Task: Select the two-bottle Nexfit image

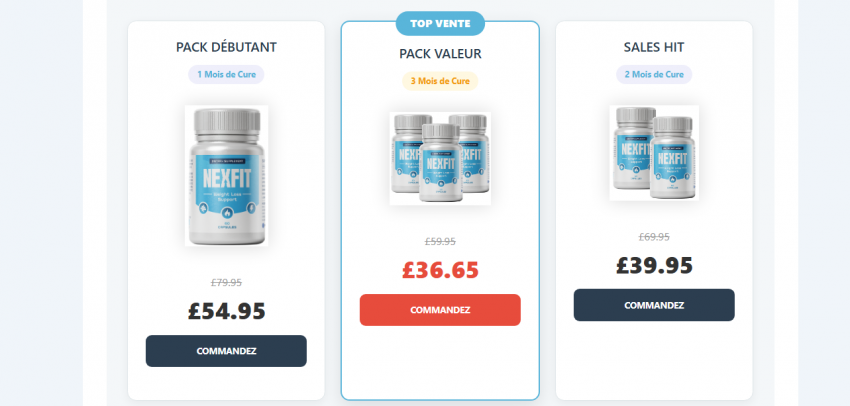Action: pyautogui.click(x=654, y=153)
